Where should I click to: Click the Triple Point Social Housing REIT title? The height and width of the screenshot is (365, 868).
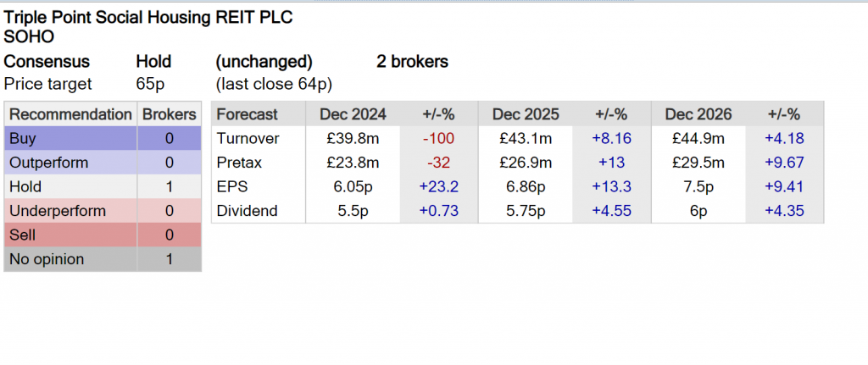pyautogui.click(x=147, y=17)
